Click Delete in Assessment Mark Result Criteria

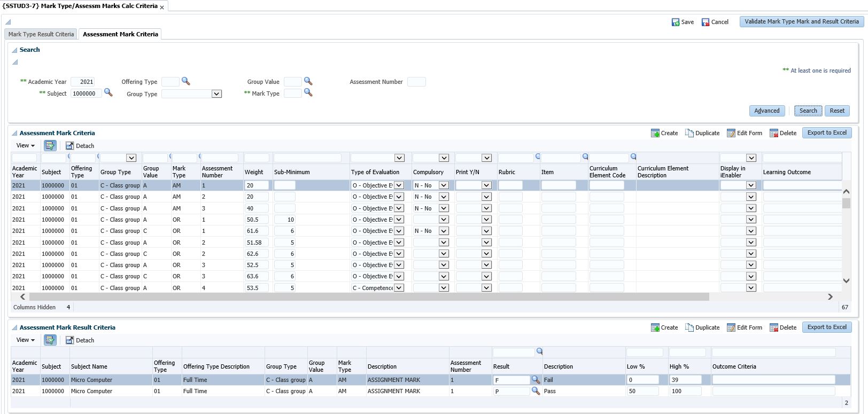coord(782,327)
